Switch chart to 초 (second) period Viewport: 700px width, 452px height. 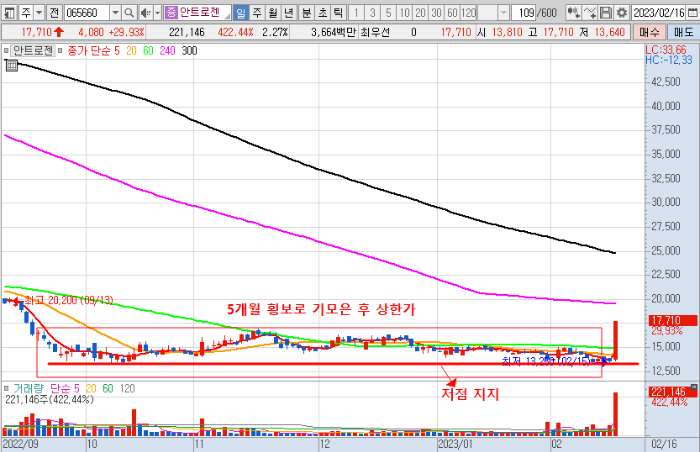pyautogui.click(x=322, y=13)
